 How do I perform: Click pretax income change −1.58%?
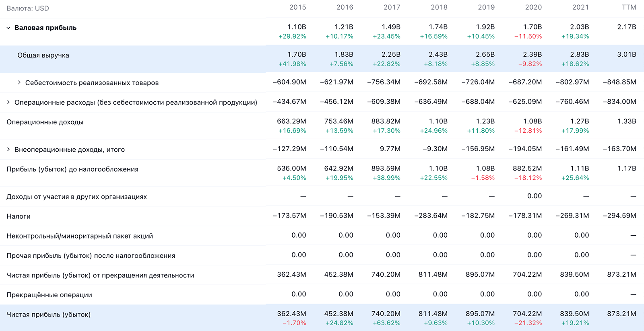click(483, 178)
